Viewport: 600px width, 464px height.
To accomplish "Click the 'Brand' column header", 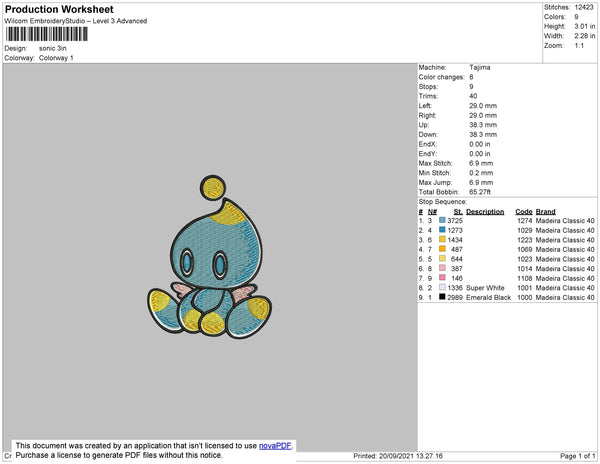I will click(546, 212).
